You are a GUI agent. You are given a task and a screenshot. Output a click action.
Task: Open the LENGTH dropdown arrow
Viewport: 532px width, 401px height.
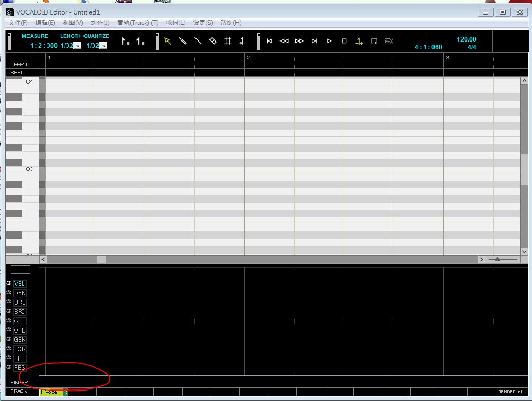(77, 46)
